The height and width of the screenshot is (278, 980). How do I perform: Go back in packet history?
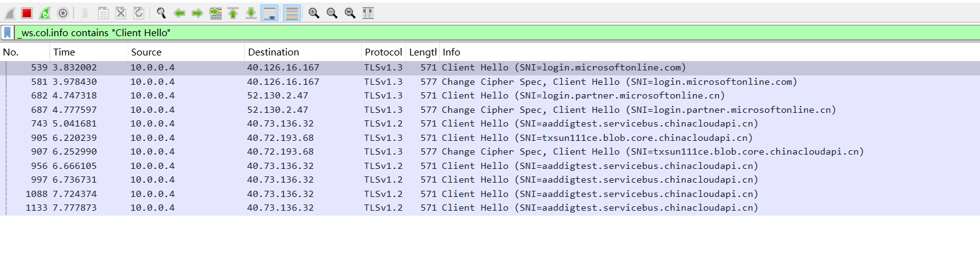coord(179,13)
